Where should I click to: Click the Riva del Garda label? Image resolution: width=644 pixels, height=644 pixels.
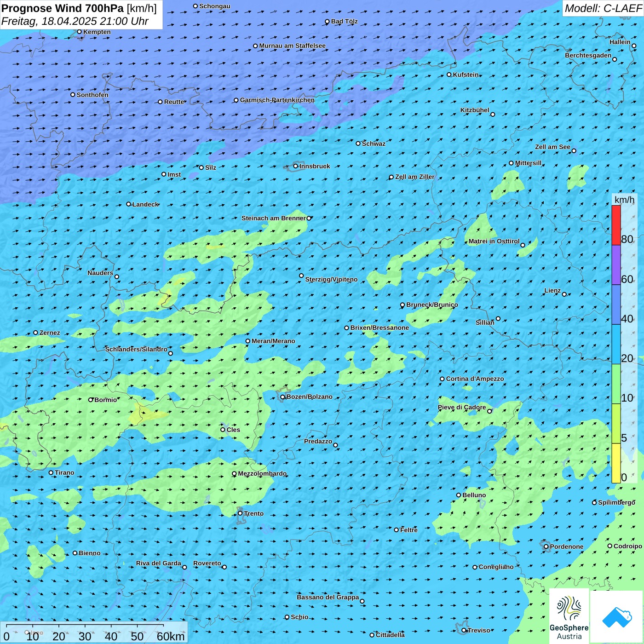pyautogui.click(x=158, y=563)
